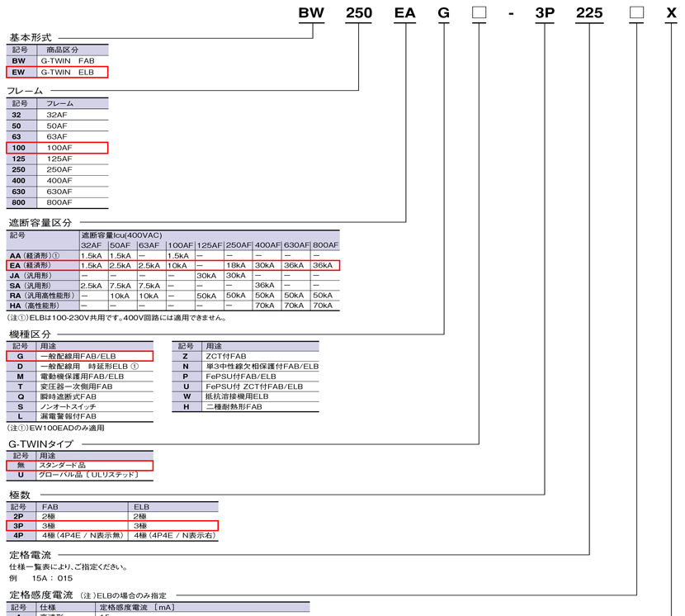Select the 'G 一般配線用FAB/ELB' row
Viewport: 685px width, 616px height.
(x=80, y=357)
